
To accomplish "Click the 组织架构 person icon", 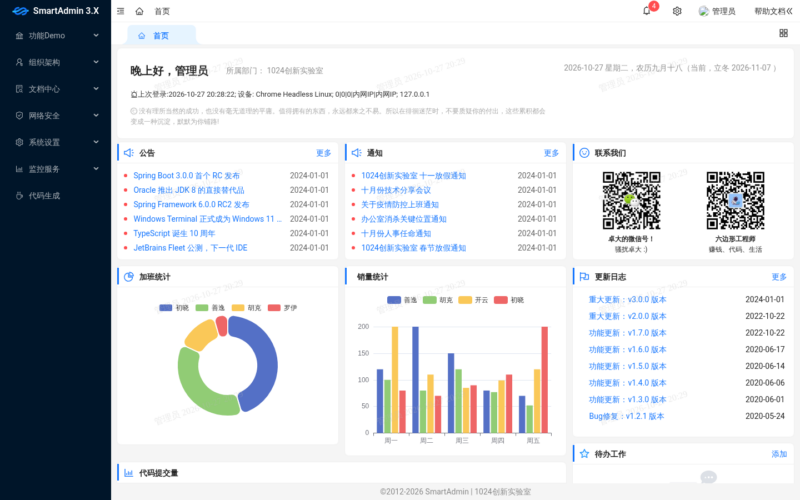I will tap(19, 62).
